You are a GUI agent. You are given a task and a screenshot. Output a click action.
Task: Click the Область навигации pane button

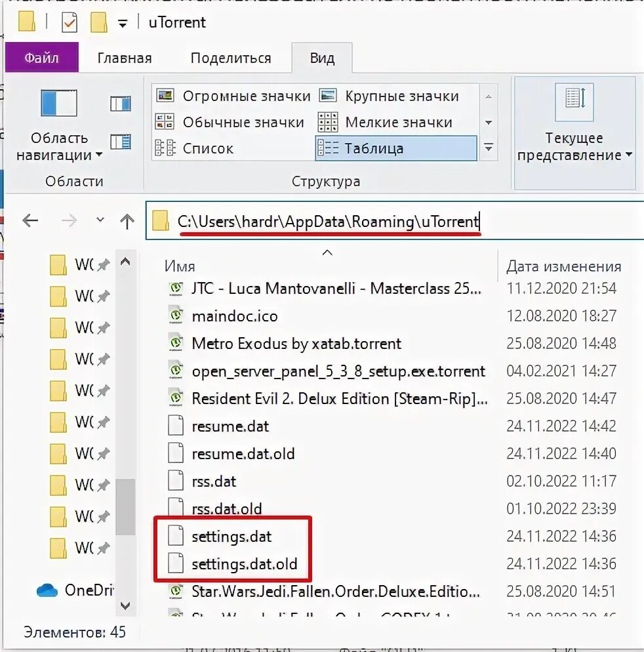pyautogui.click(x=59, y=123)
